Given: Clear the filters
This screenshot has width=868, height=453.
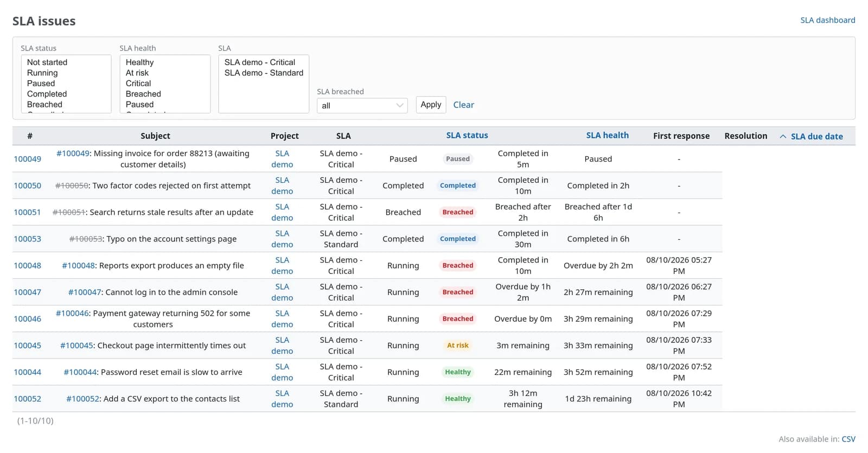Looking at the screenshot, I should [x=463, y=105].
